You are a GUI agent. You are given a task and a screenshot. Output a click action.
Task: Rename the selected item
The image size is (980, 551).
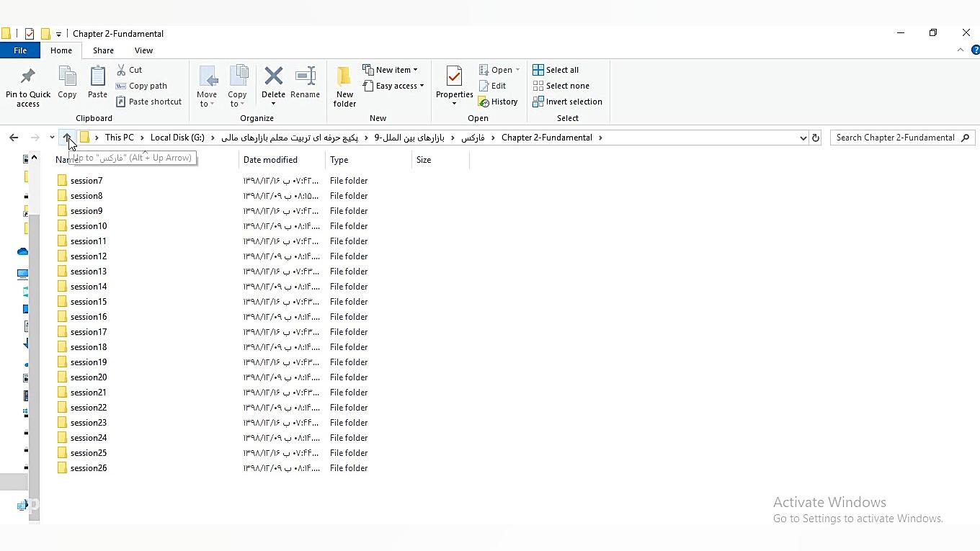point(306,83)
